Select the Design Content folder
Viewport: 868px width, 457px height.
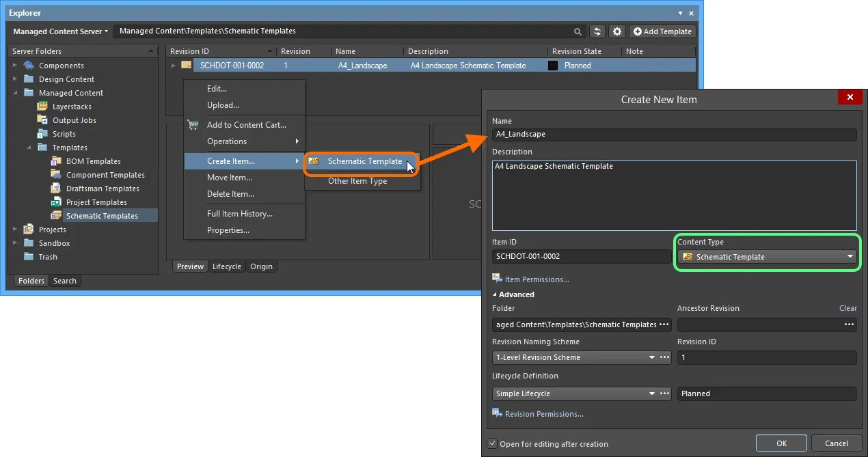[x=66, y=79]
